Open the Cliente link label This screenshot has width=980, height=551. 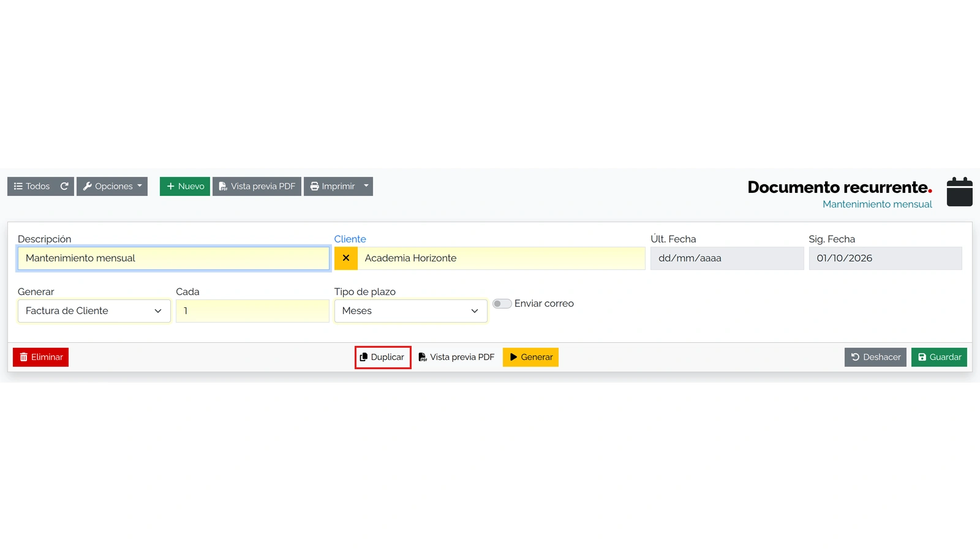click(x=350, y=239)
